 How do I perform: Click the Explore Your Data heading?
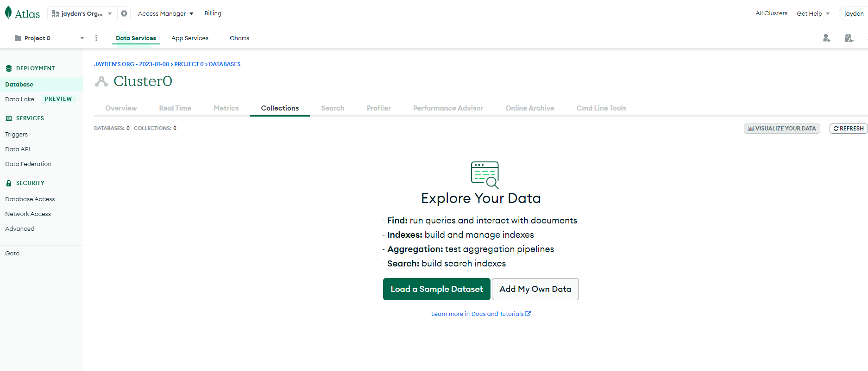pyautogui.click(x=481, y=198)
